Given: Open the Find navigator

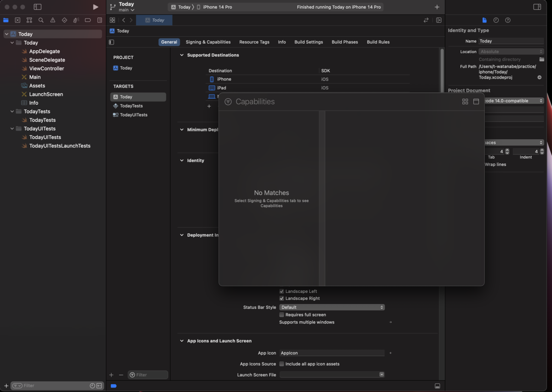Looking at the screenshot, I should (x=40, y=20).
